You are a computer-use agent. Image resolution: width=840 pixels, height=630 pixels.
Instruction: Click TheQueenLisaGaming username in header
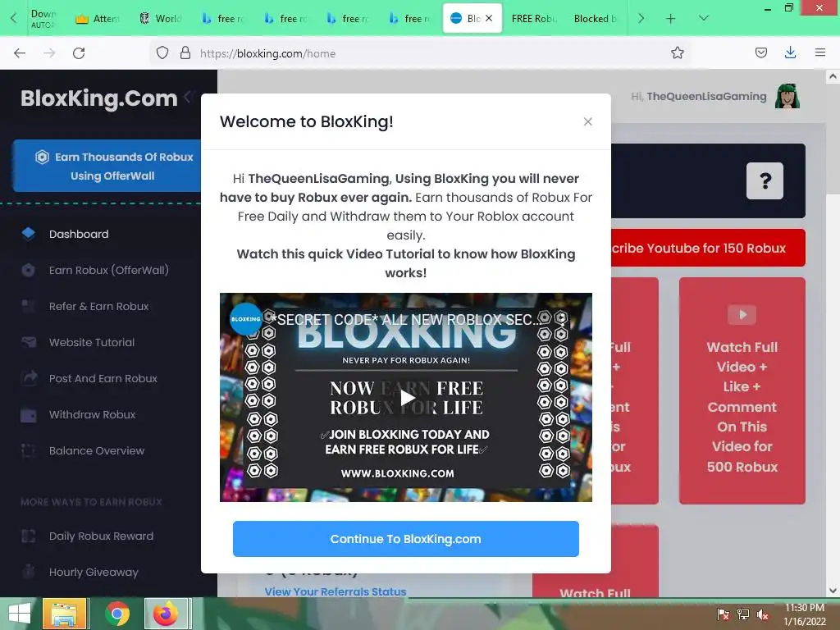point(706,97)
